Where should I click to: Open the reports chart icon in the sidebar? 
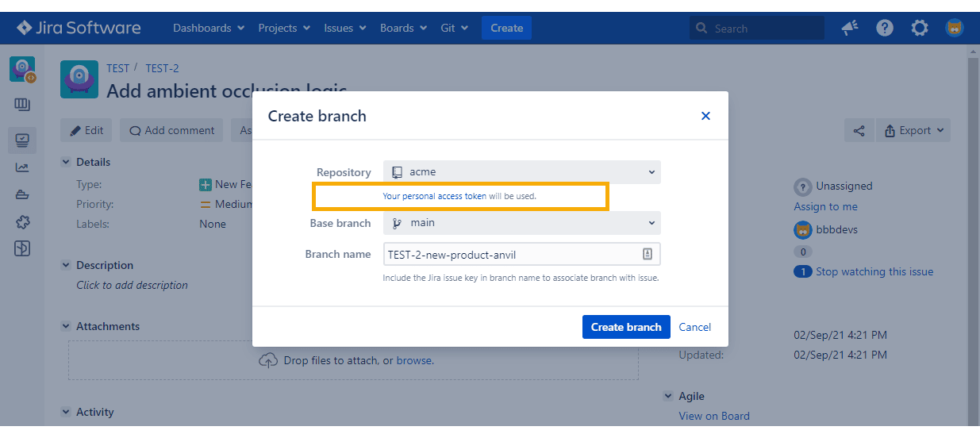(x=22, y=167)
